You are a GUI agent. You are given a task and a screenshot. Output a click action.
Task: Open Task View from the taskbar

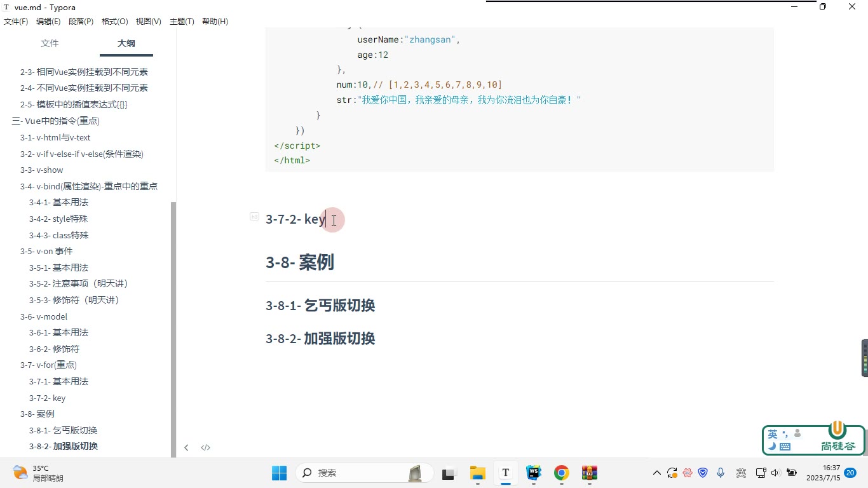(449, 473)
